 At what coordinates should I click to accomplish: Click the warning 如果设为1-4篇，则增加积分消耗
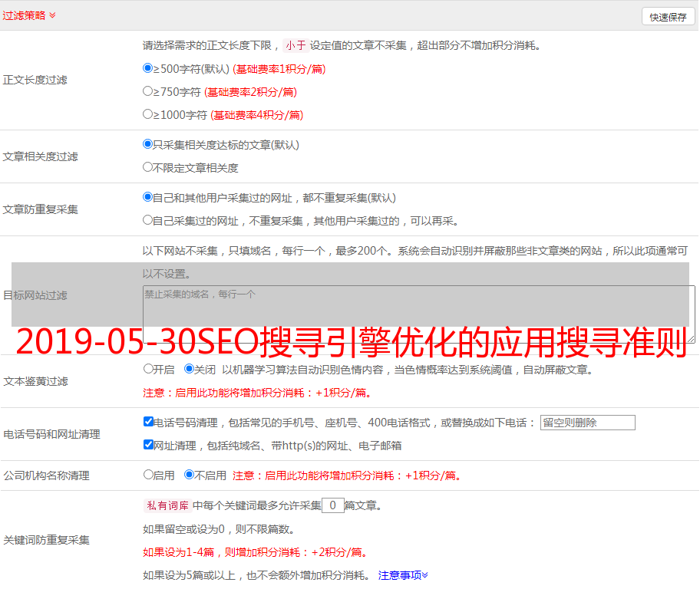coord(256,552)
